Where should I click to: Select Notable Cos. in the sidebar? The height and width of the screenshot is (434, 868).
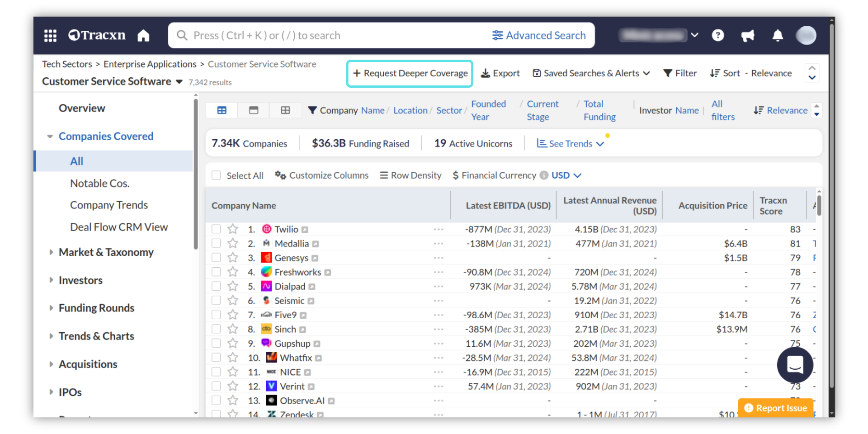coord(99,184)
